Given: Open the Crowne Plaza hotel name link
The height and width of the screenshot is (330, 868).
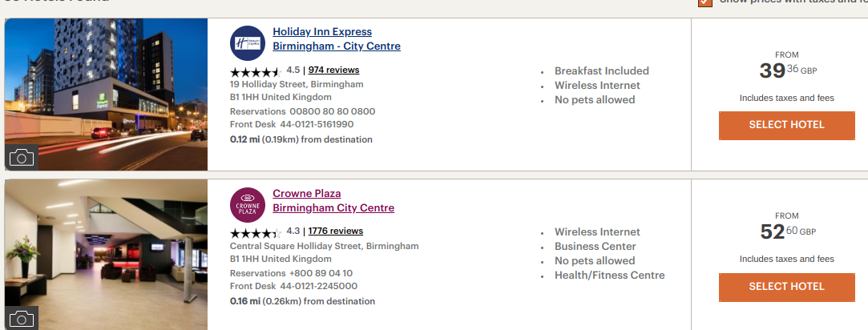Looking at the screenshot, I should (x=307, y=193).
